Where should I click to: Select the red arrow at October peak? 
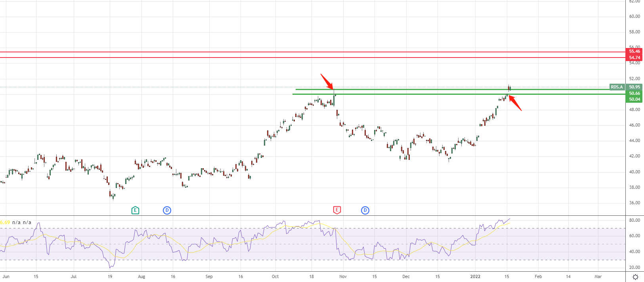[x=327, y=82]
